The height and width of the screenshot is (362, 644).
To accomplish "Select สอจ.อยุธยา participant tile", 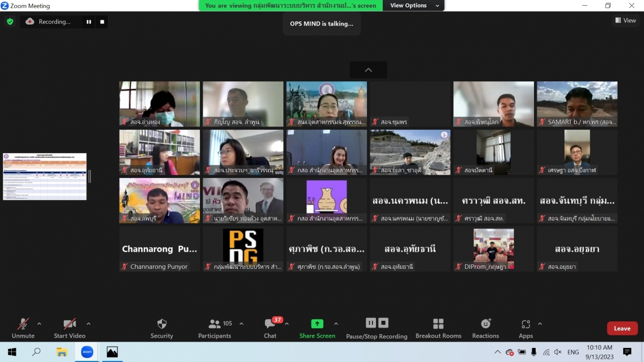I will click(577, 249).
